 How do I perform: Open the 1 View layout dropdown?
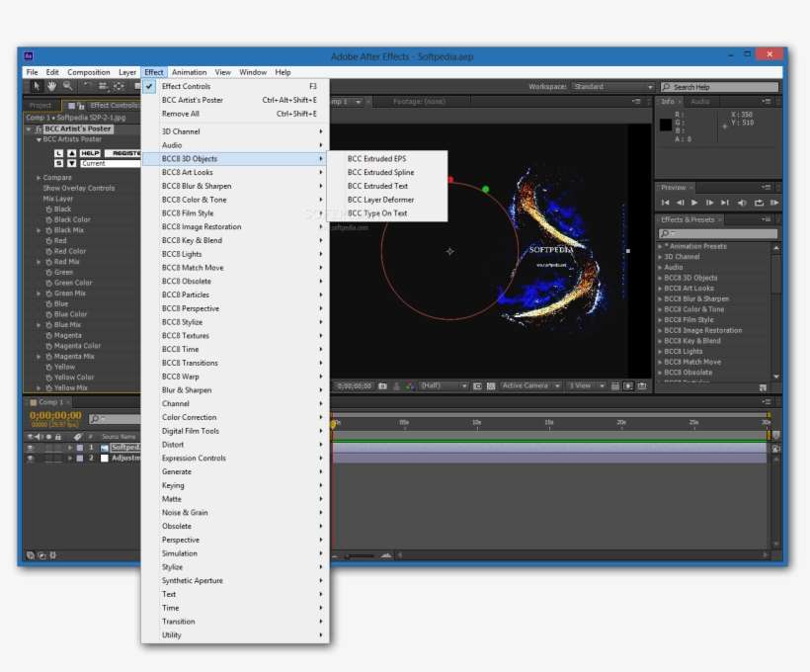tap(587, 386)
